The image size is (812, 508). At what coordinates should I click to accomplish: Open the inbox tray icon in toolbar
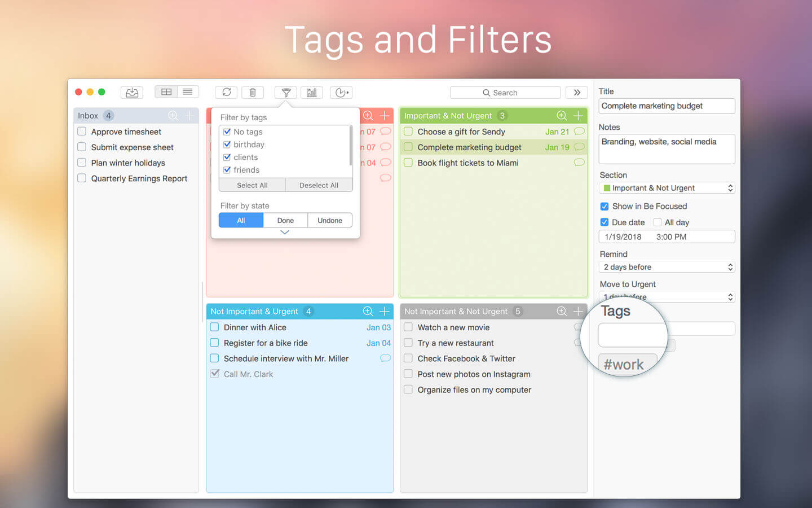(x=132, y=93)
